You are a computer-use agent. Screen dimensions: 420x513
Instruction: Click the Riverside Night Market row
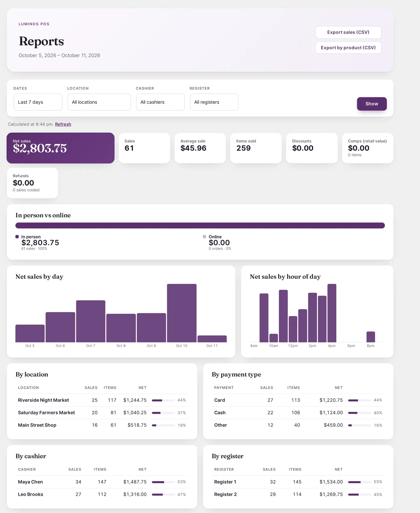102,400
